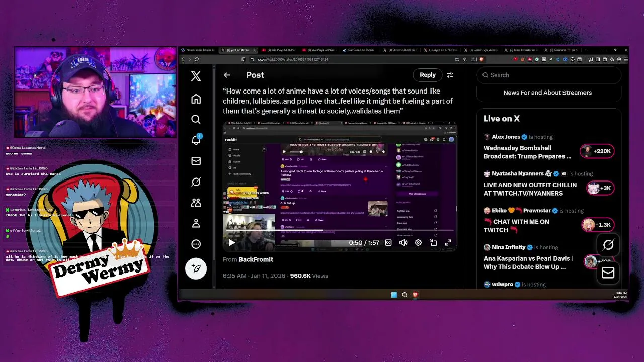Reload the page
The height and width of the screenshot is (362, 644).
pos(197,59)
